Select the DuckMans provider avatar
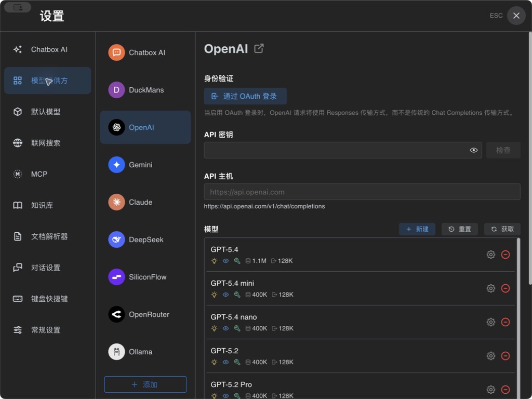This screenshot has width=532, height=399. (116, 90)
